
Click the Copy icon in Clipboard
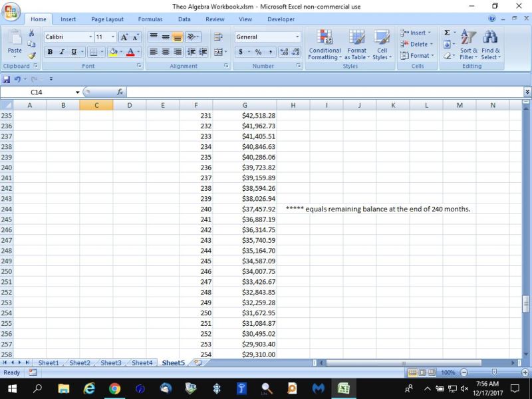pos(31,44)
